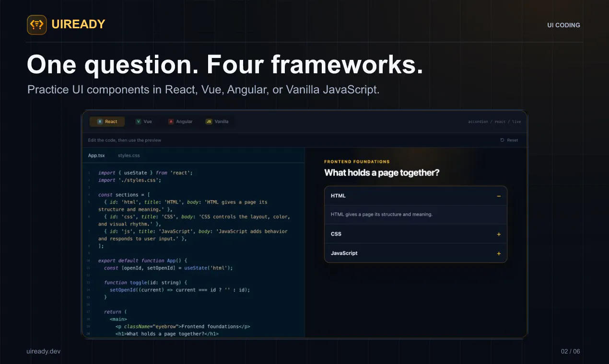609x364 pixels.
Task: Click the accordion / react / live breadcrumb
Action: tap(494, 122)
